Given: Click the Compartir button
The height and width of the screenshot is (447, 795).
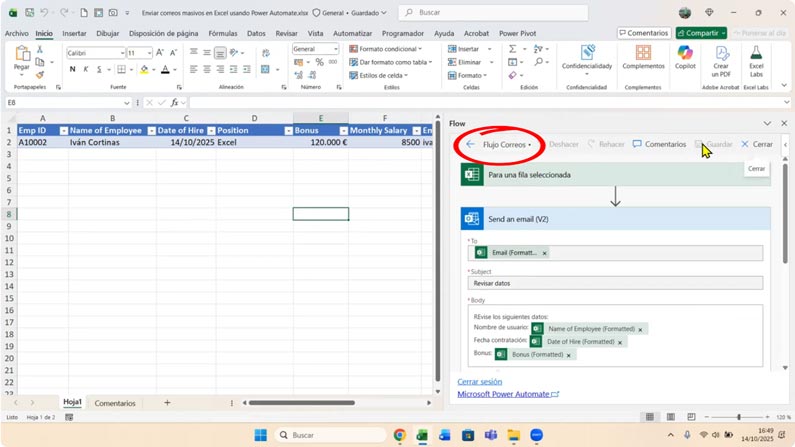Looking at the screenshot, I should point(701,33).
